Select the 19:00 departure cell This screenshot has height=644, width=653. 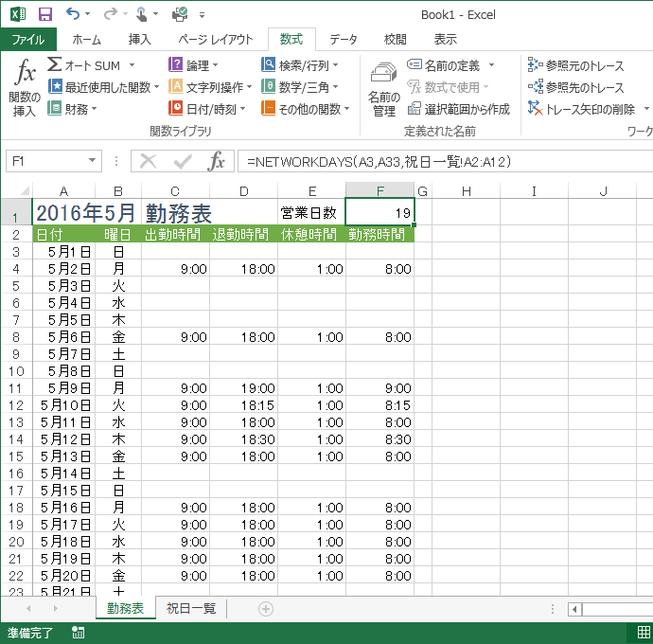[243, 388]
